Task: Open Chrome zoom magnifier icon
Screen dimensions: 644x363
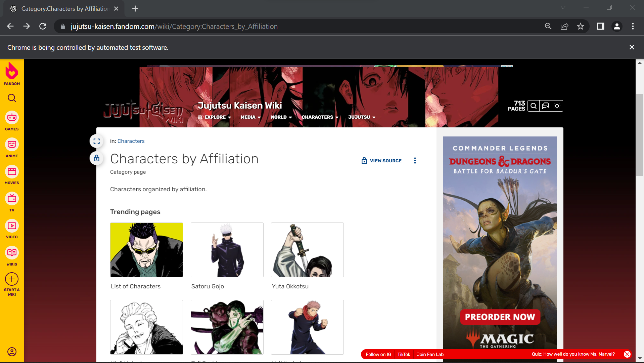Action: (548, 26)
